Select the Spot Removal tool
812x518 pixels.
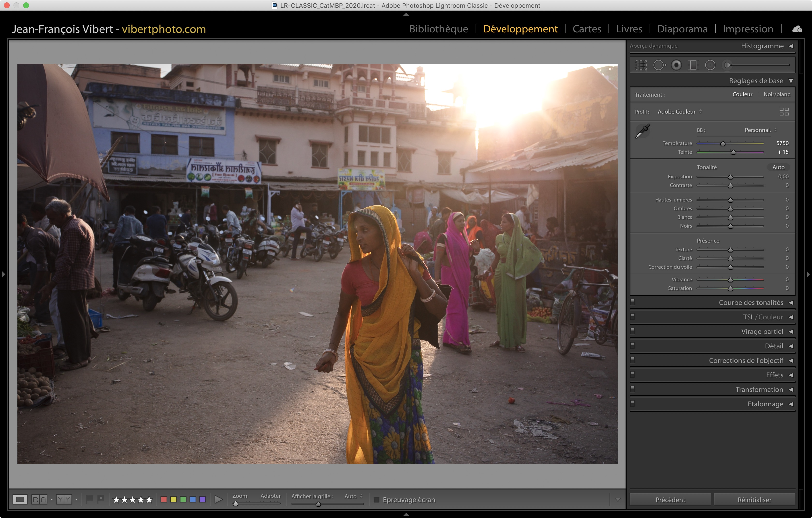[659, 65]
